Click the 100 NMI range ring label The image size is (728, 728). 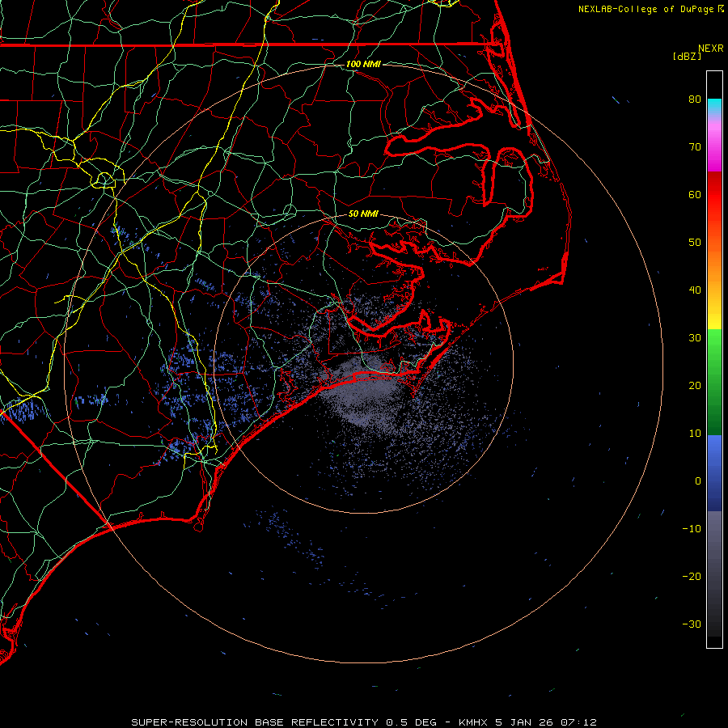(363, 64)
